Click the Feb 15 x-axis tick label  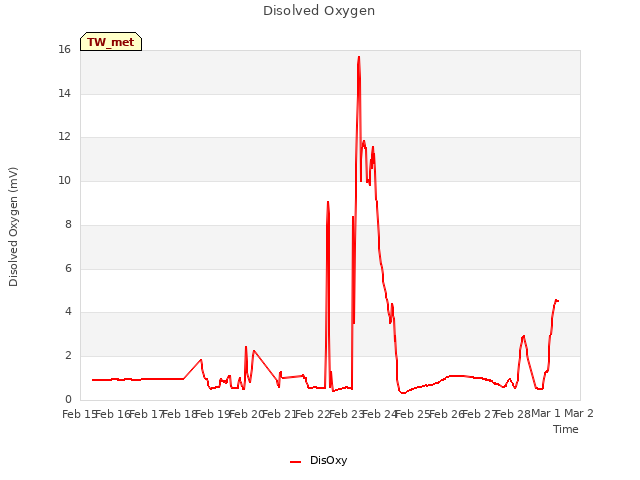(x=79, y=414)
